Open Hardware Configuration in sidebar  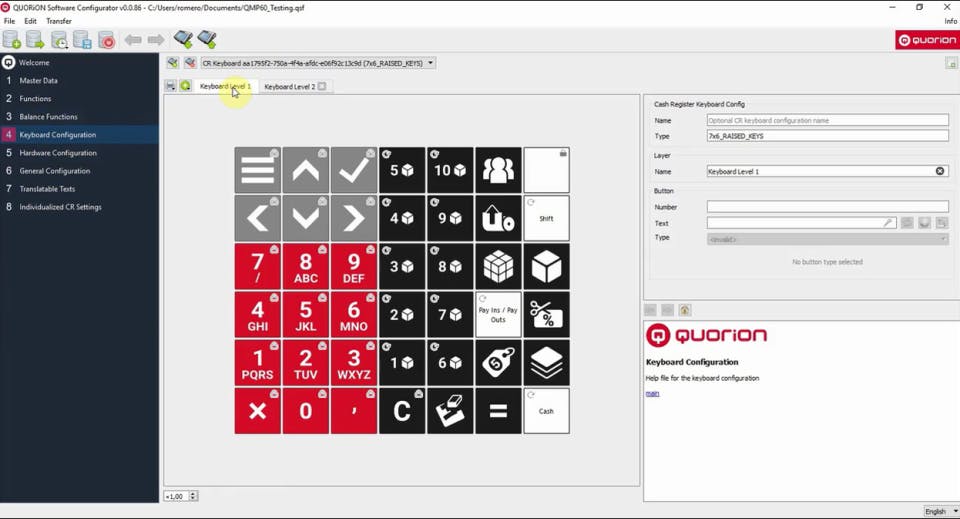(58, 153)
